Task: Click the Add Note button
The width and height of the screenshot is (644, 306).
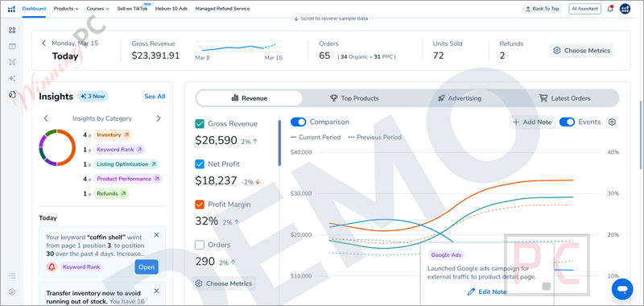Action: [533, 122]
